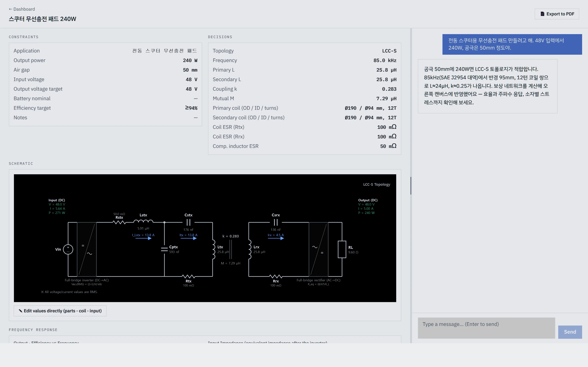Click the Export to PDF button
The image size is (588, 367).
(x=557, y=14)
